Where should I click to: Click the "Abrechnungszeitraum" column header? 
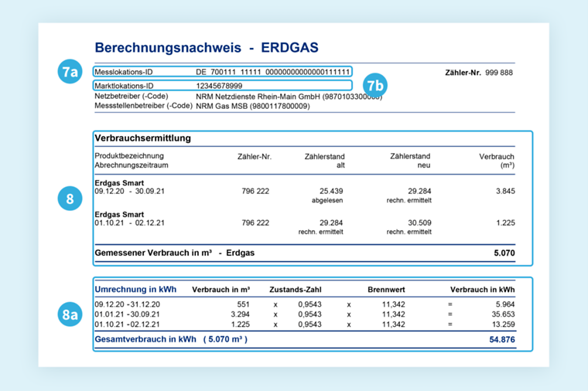(x=132, y=165)
